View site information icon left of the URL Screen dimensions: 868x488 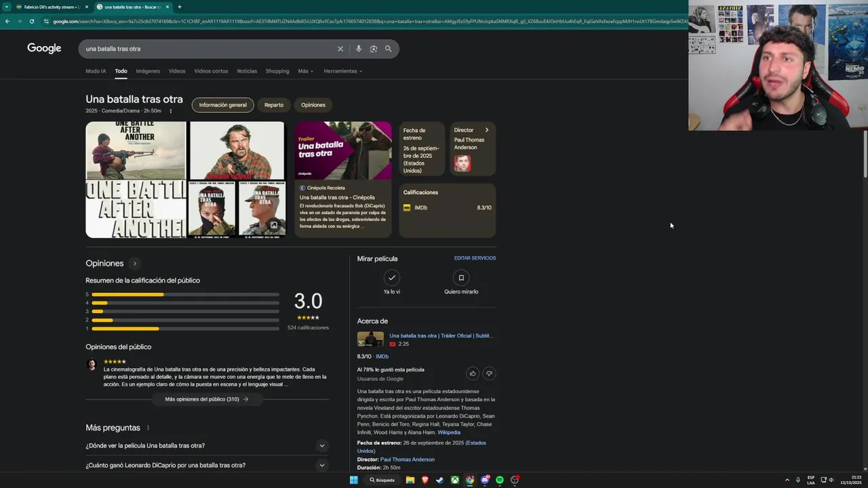pos(46,21)
